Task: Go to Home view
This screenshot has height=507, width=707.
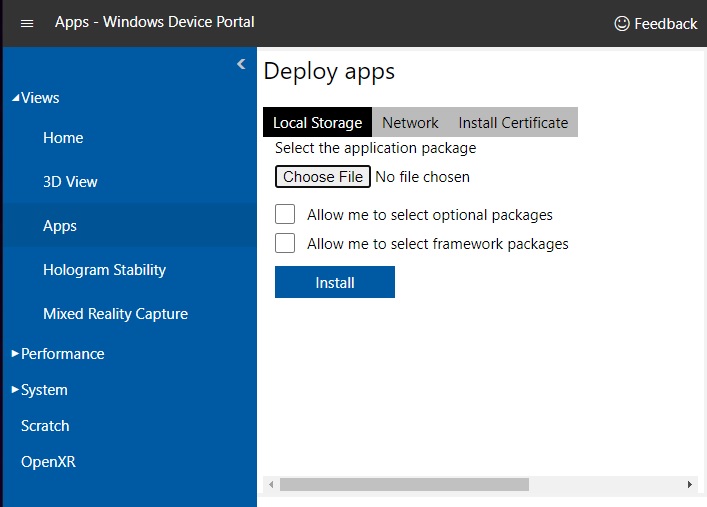Action: 63,138
